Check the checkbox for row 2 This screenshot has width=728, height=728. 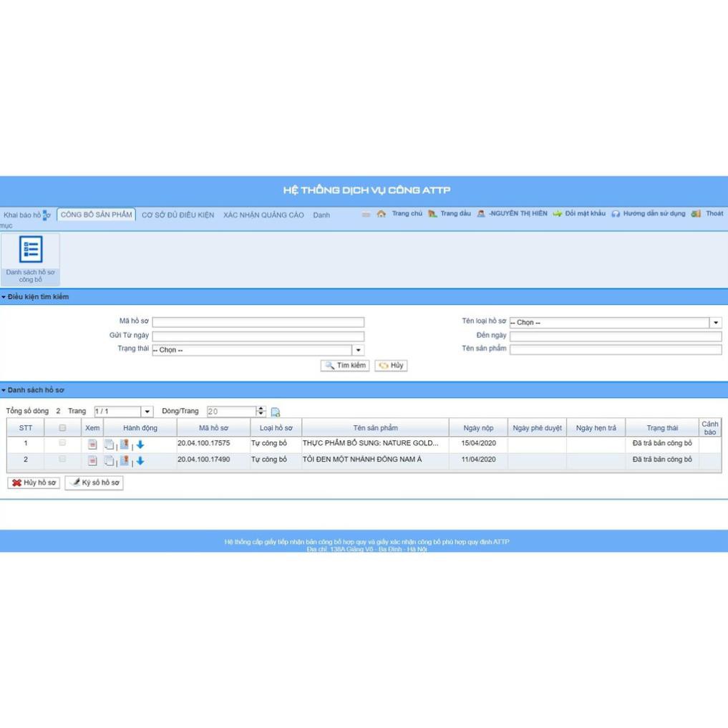(62, 460)
